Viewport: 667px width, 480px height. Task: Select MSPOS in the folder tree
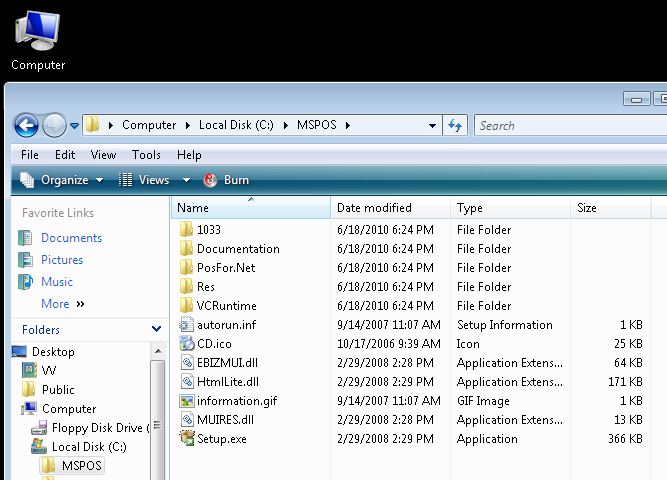82,466
